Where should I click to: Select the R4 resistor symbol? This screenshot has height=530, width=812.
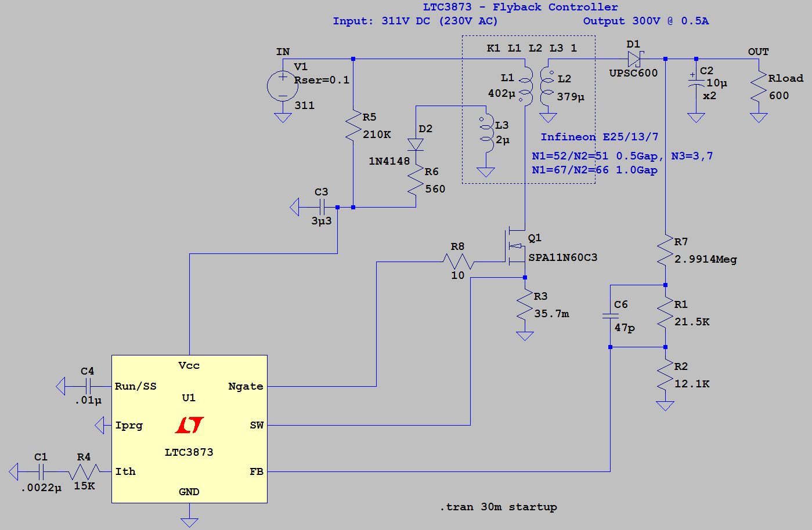(85, 471)
